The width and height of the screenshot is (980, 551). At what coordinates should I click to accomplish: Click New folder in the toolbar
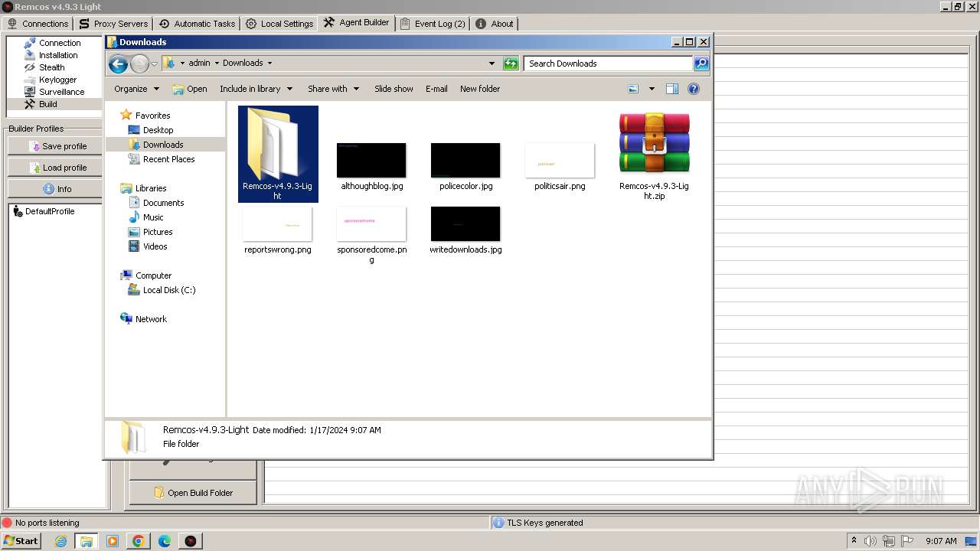tap(480, 89)
